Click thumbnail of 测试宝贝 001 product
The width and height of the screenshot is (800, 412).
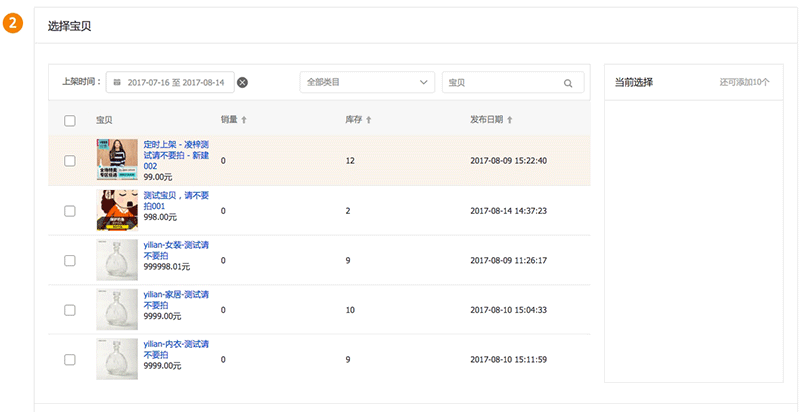pos(116,211)
